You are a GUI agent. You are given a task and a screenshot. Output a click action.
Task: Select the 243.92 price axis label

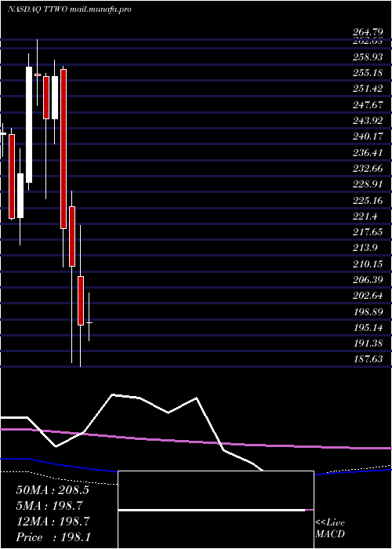point(368,121)
